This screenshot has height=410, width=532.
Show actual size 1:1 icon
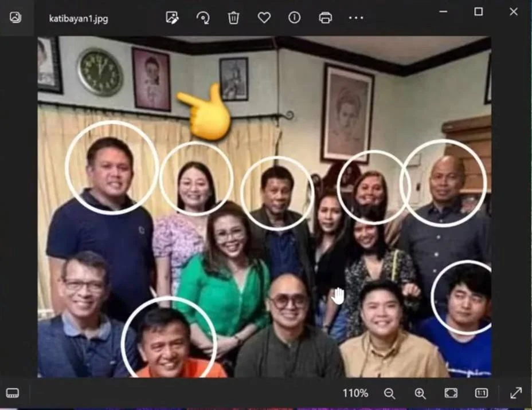pyautogui.click(x=481, y=393)
